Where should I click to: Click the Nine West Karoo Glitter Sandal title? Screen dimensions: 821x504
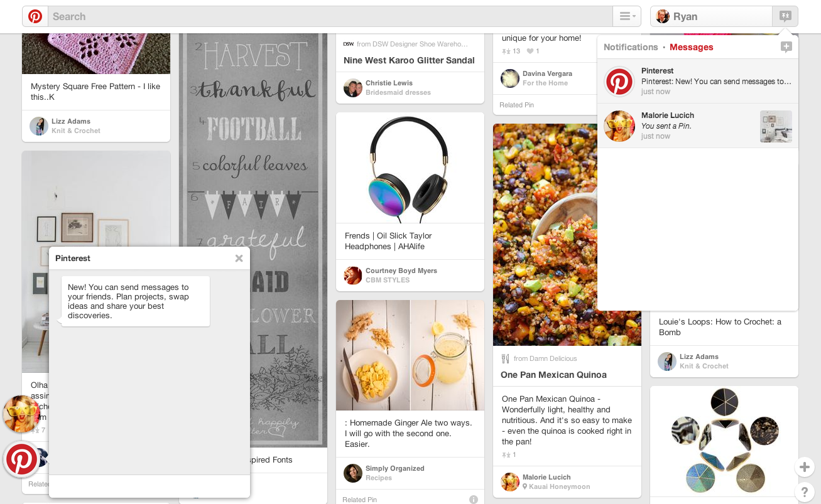coord(409,60)
